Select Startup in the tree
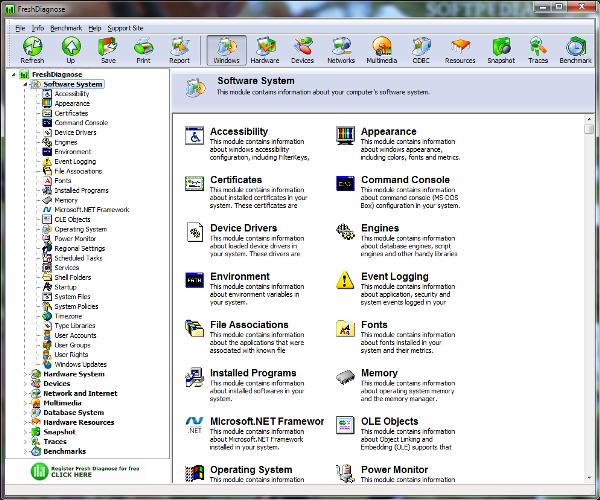The height and width of the screenshot is (500, 600). click(x=65, y=287)
